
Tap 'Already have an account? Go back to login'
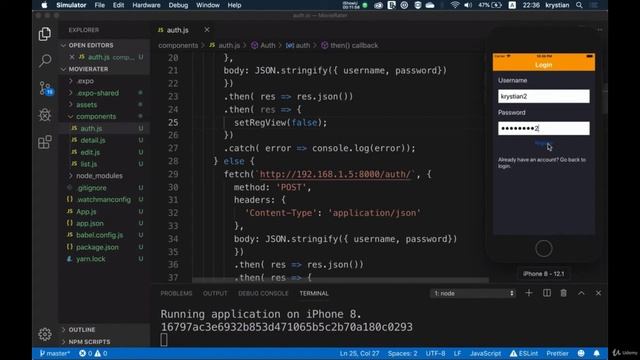pyautogui.click(x=542, y=163)
